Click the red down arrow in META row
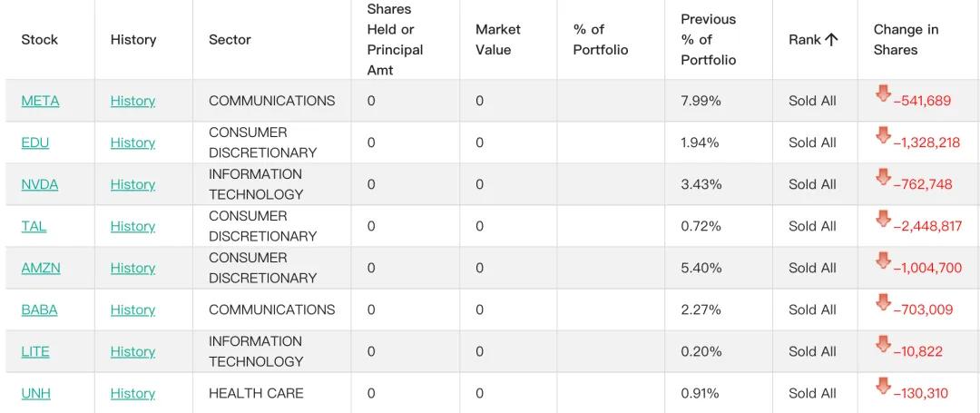 883,93
